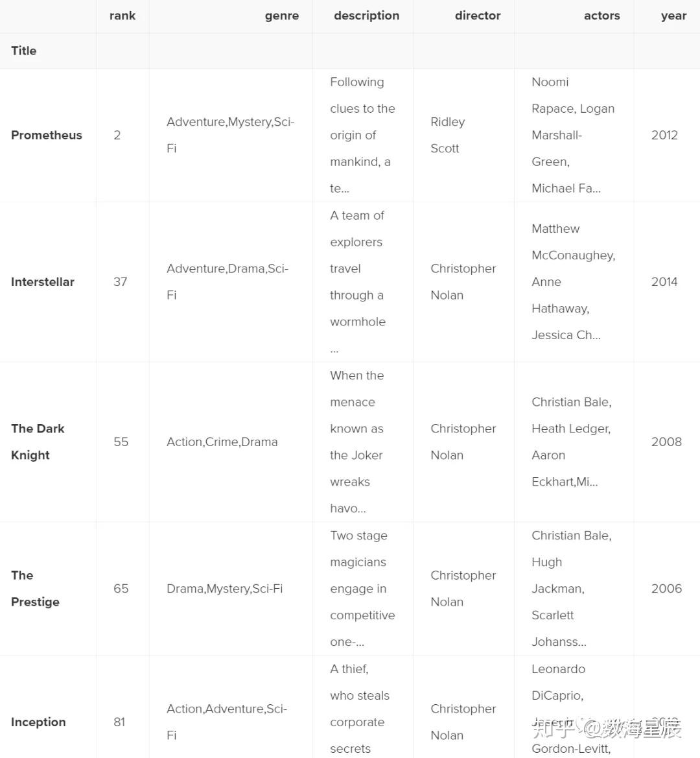Select rank 37 cell for Interstellar
The height and width of the screenshot is (758, 700).
click(121, 281)
